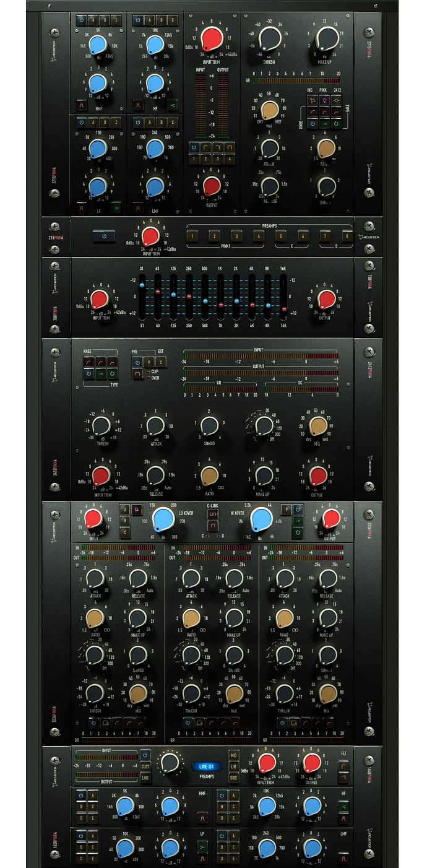Select the circular TYPE icon in 2412 unit

111,373
